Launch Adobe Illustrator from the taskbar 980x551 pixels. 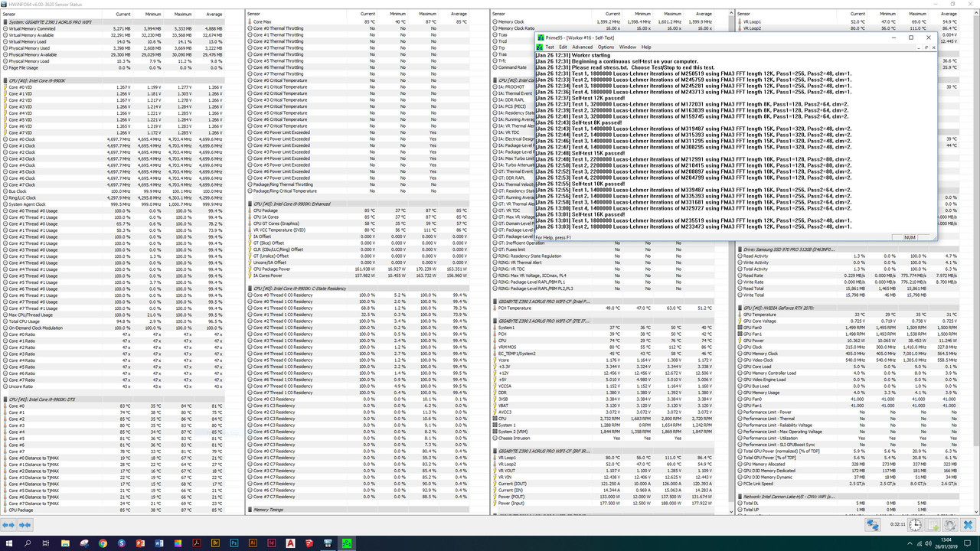tap(253, 543)
